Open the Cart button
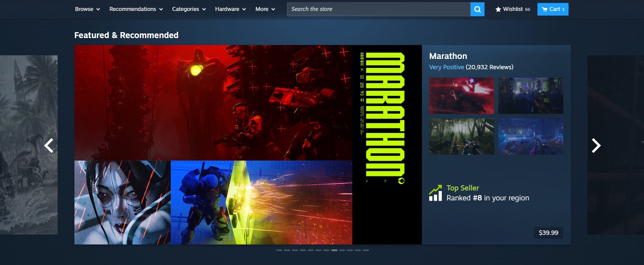Viewport: 644px width, 265px height. (x=553, y=9)
